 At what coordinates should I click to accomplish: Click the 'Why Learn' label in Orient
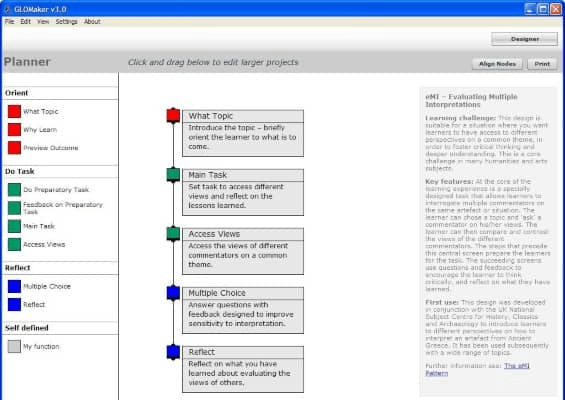click(40, 130)
